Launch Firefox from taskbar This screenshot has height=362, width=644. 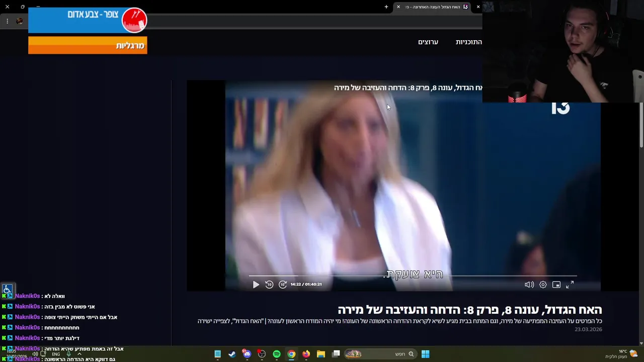(306, 354)
